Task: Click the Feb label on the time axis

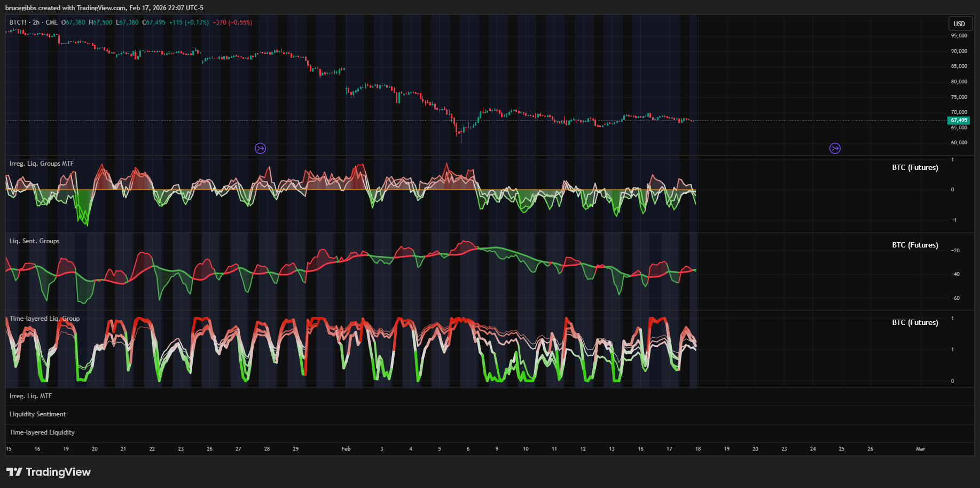Action: [346, 449]
